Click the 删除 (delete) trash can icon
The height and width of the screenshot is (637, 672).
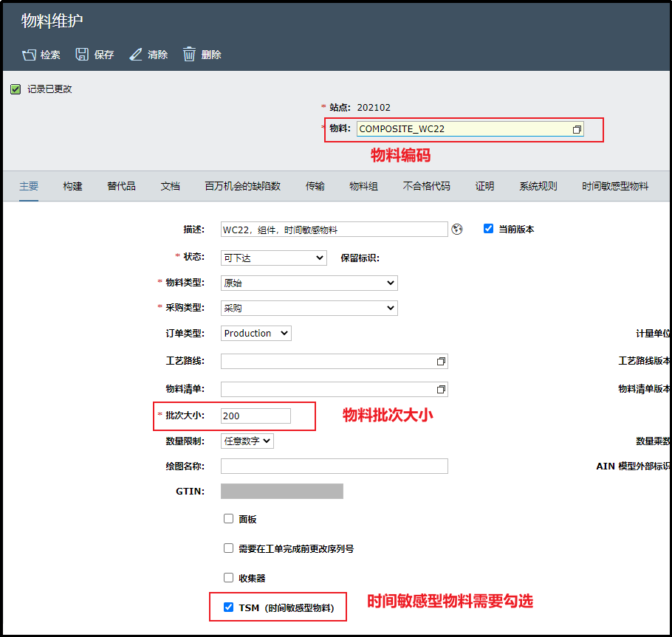[x=189, y=55]
